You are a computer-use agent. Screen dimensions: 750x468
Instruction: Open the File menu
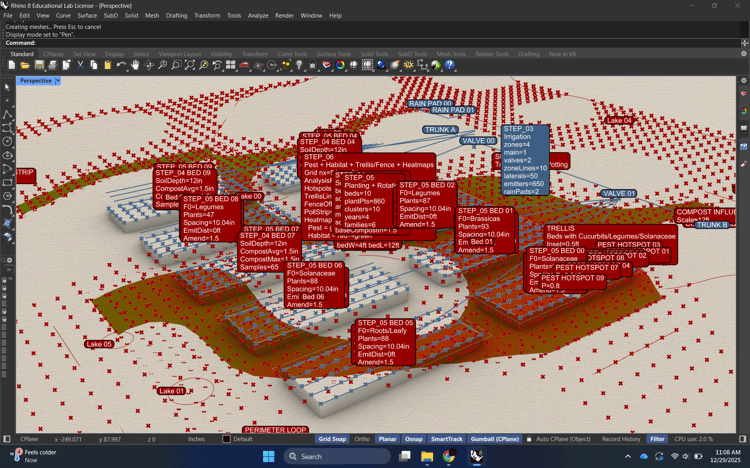tap(8, 15)
